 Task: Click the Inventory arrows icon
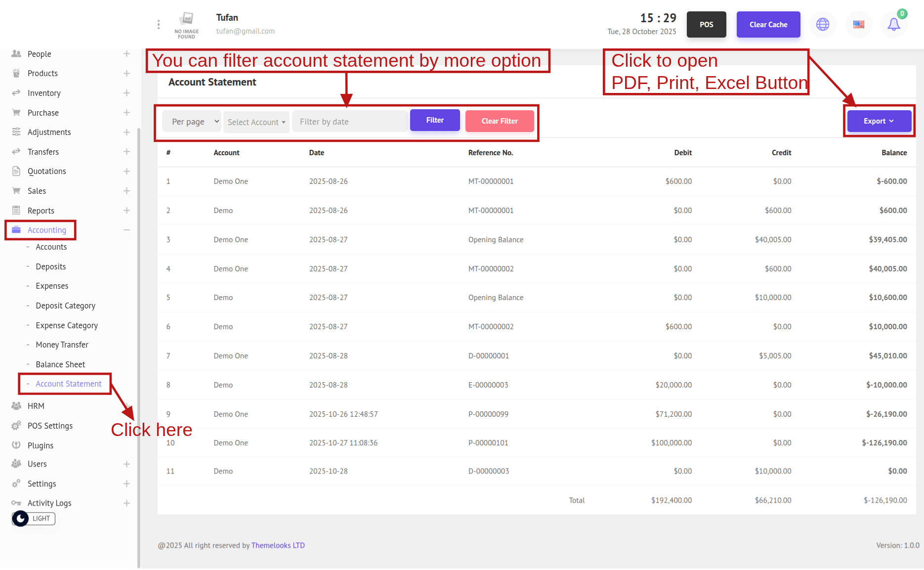(x=16, y=93)
